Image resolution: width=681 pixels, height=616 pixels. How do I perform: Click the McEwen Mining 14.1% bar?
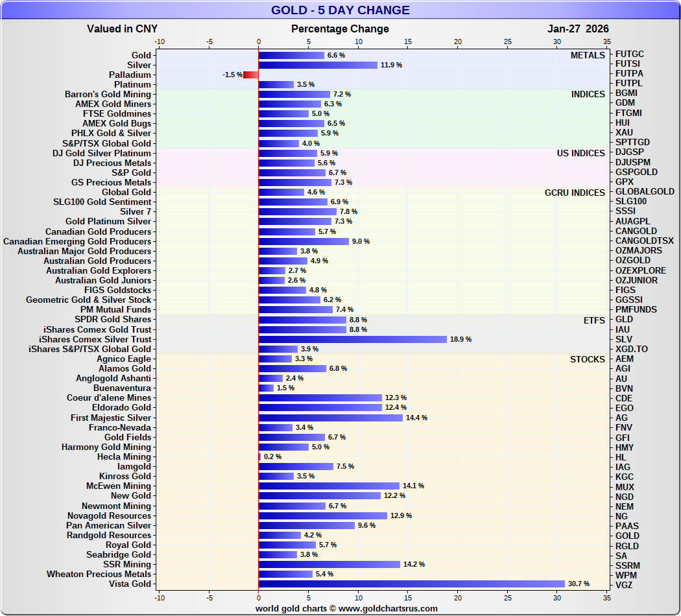click(x=329, y=486)
